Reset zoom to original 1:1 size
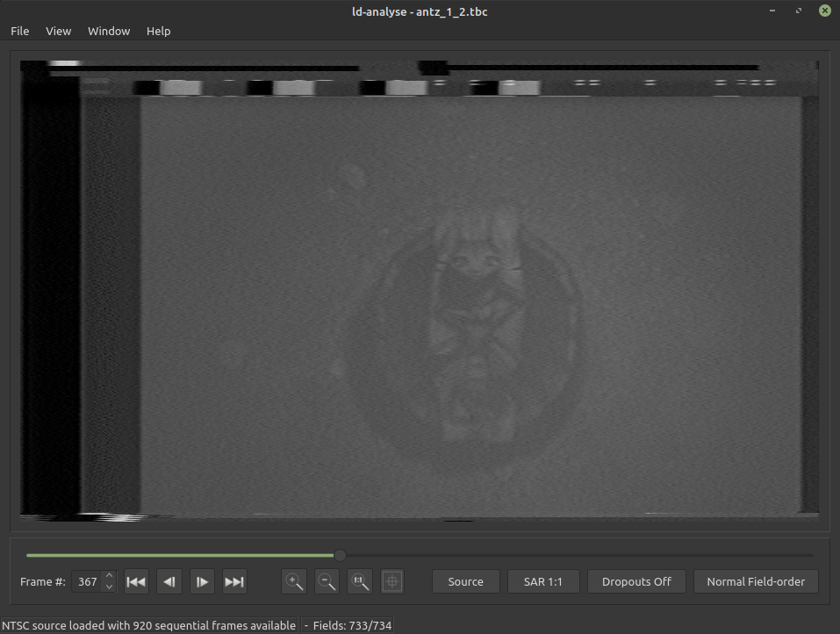The height and width of the screenshot is (634, 840). 360,581
